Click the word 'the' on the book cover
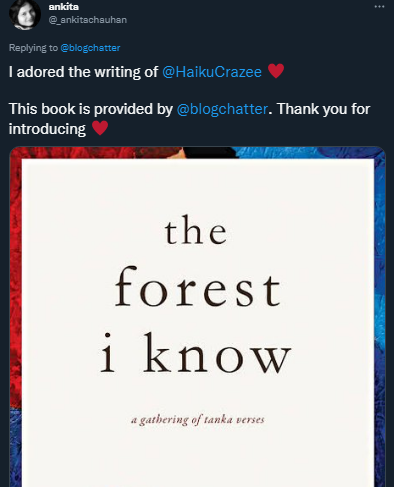The width and height of the screenshot is (394, 487). tap(196, 230)
